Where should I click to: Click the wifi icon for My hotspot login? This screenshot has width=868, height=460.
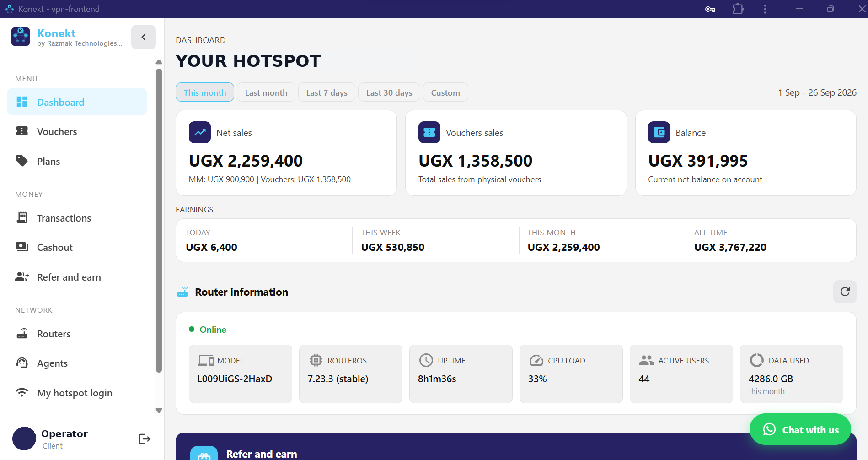pos(22,393)
